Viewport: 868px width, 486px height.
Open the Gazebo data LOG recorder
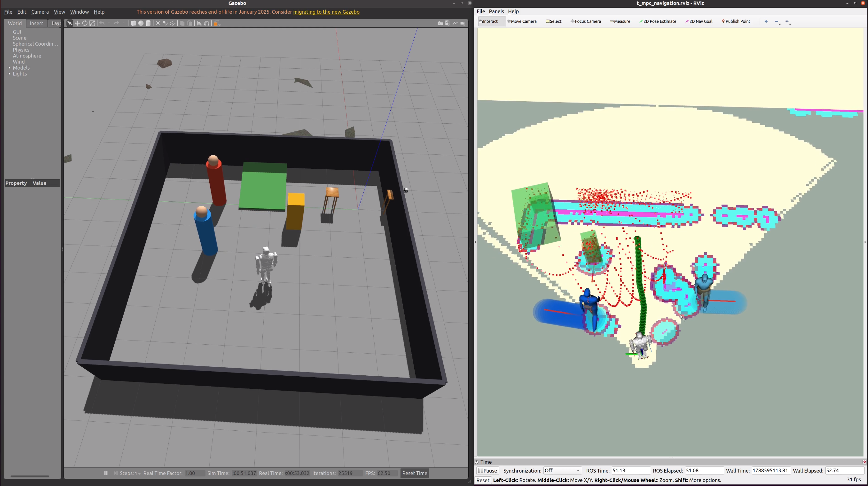(x=448, y=23)
